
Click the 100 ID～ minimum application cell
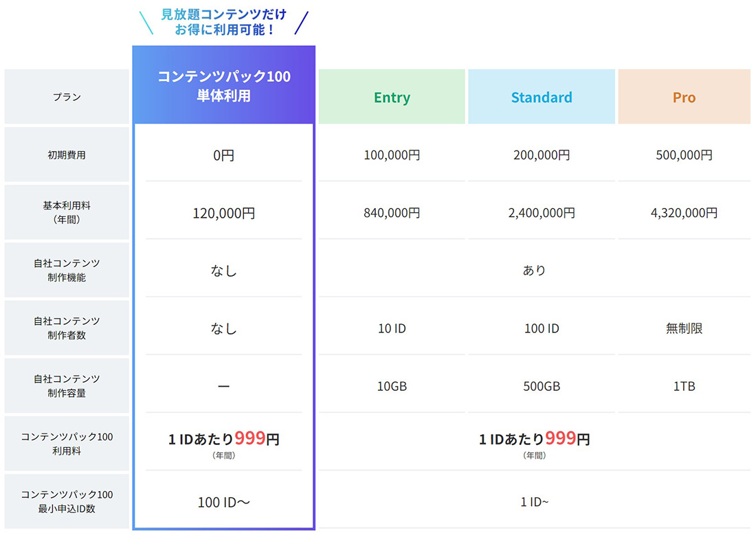(x=224, y=502)
